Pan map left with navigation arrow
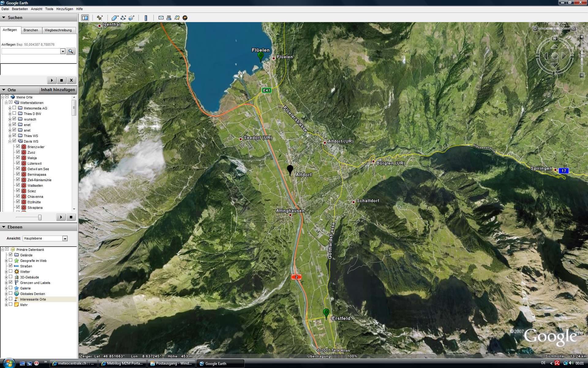Image resolution: width=588 pixels, height=368 pixels. point(545,56)
